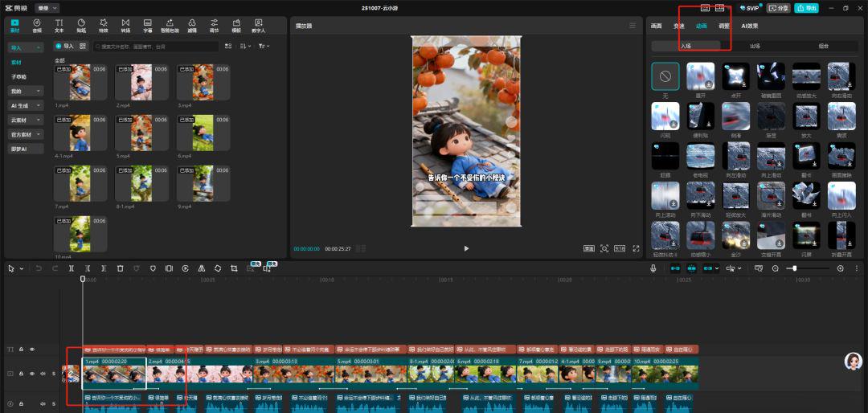This screenshot has width=868, height=413.
Task: Open the sort order dropdown in media panel
Action: 246,47
